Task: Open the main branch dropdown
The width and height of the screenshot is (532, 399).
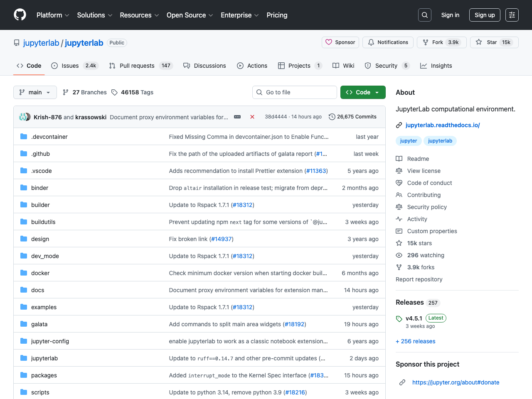Action: click(x=35, y=92)
